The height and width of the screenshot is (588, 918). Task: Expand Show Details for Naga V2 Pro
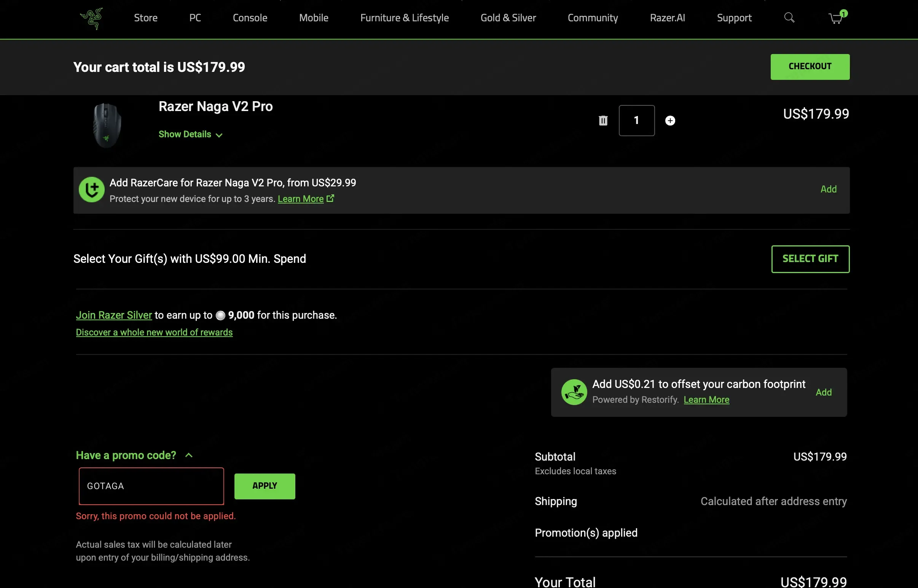(x=190, y=134)
